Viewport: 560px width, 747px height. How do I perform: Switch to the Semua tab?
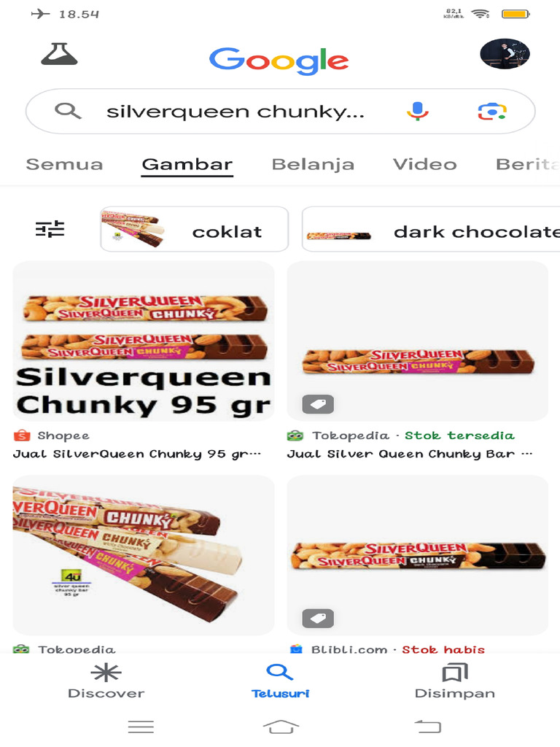pyautogui.click(x=64, y=164)
